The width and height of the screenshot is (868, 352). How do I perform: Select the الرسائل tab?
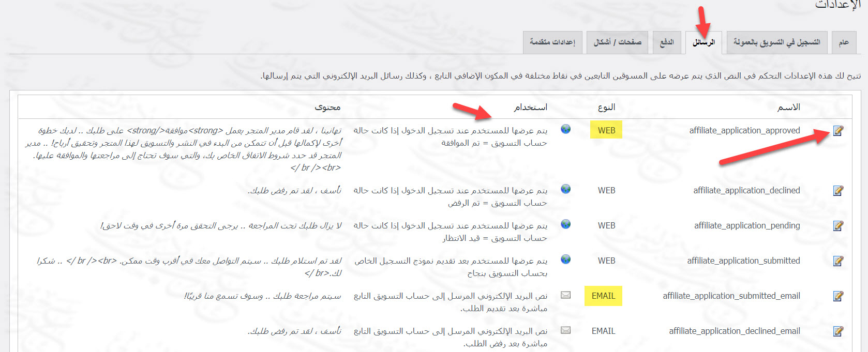[x=704, y=42]
